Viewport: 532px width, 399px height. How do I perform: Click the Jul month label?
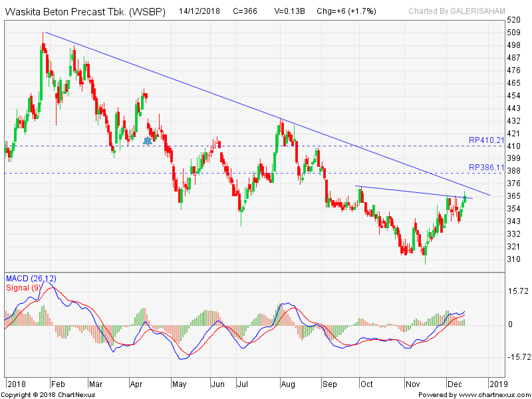pos(242,384)
